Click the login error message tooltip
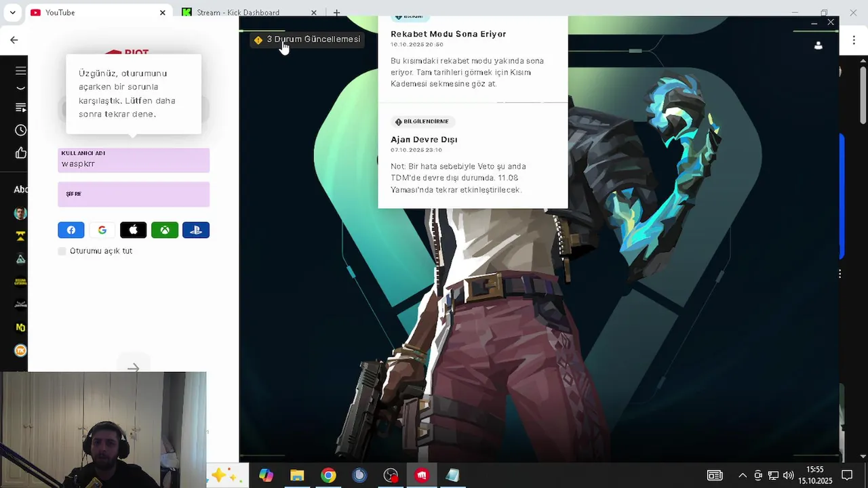 pyautogui.click(x=134, y=94)
